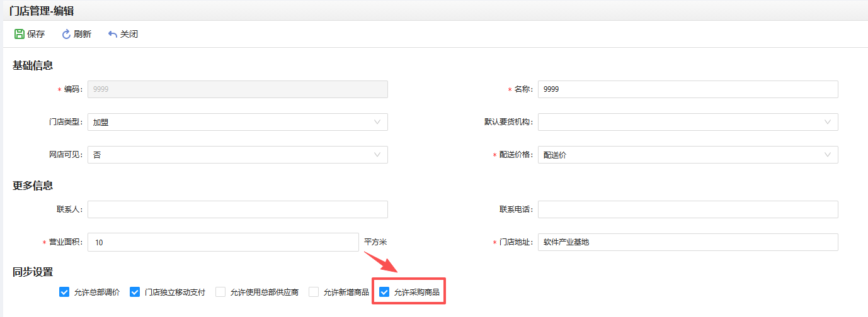Check the 允许新增商品 checkbox
This screenshot has width=868, height=317.
[313, 292]
